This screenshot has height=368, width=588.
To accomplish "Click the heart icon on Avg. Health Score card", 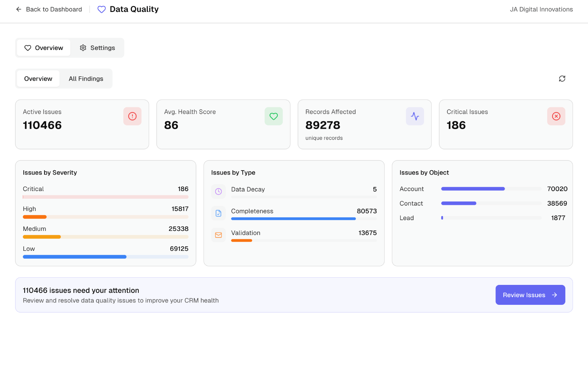I will click(x=273, y=116).
